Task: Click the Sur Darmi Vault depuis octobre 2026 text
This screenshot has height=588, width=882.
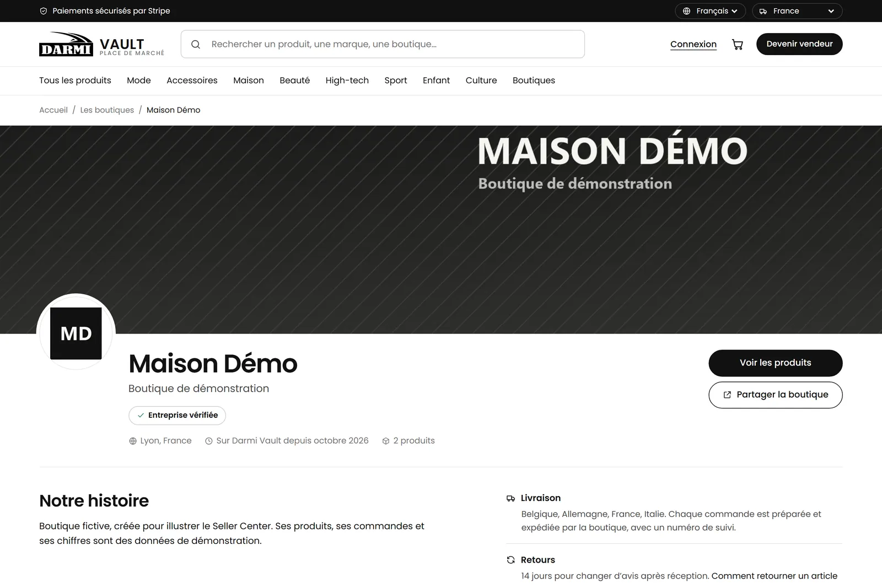Action: coord(292,441)
